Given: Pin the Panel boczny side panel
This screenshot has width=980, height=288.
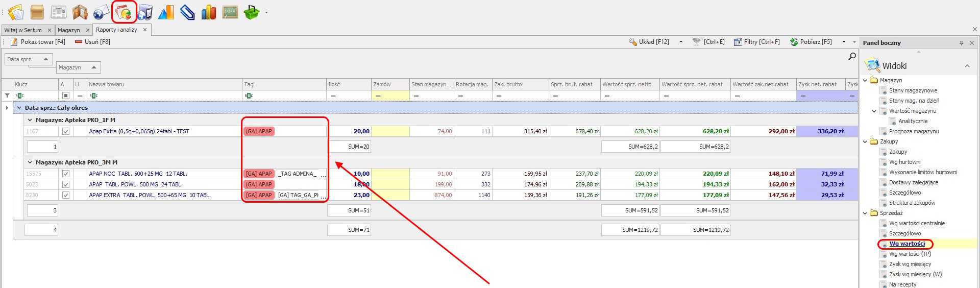Looking at the screenshot, I should pyautogui.click(x=961, y=43).
